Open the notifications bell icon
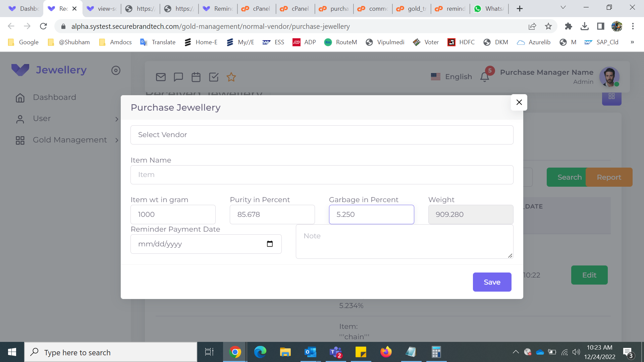The image size is (644, 362). [484, 77]
